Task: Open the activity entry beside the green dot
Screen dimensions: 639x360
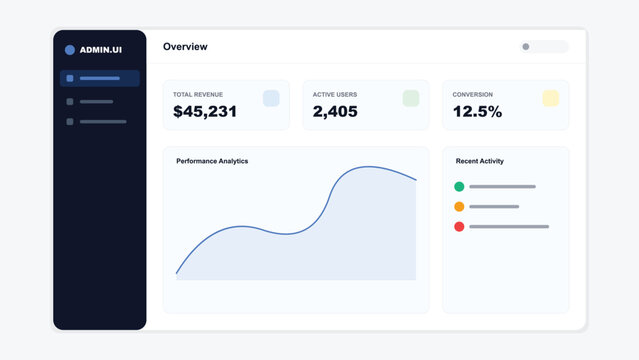Action: (x=502, y=186)
